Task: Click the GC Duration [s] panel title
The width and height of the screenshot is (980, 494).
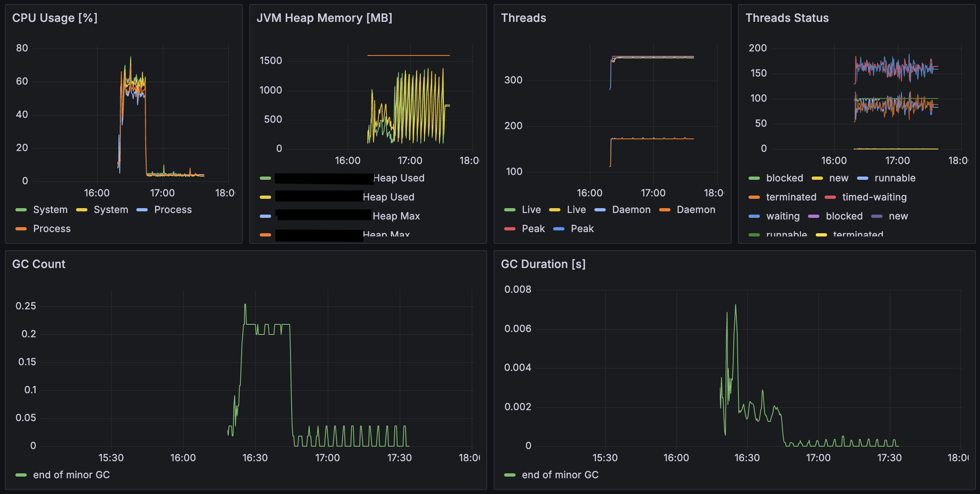Action: click(543, 264)
